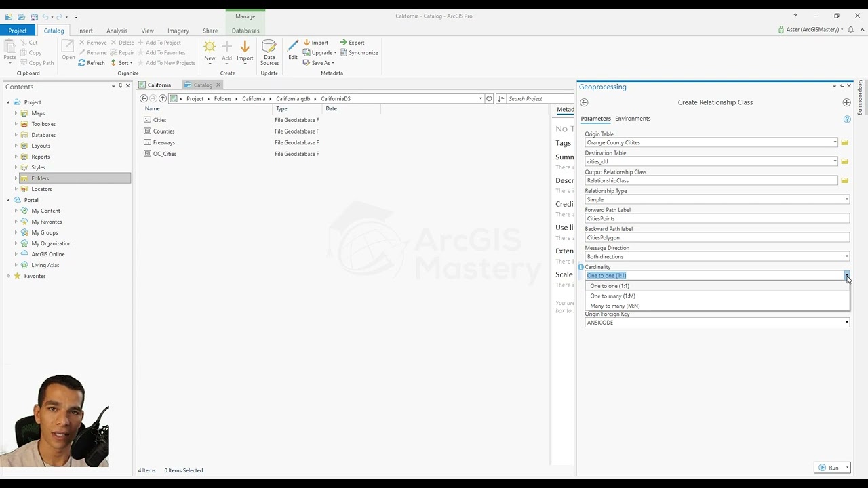
Task: Open the Message Direction dropdown
Action: coord(846,256)
